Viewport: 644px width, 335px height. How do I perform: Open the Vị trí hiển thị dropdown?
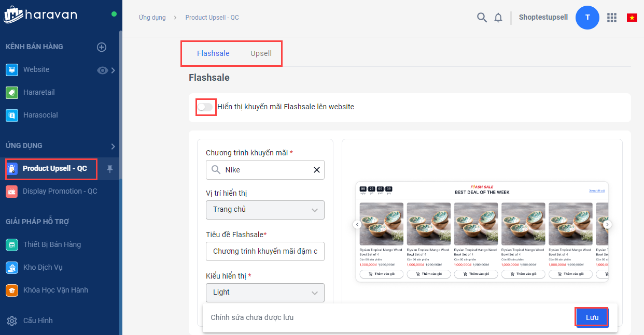tap(265, 210)
